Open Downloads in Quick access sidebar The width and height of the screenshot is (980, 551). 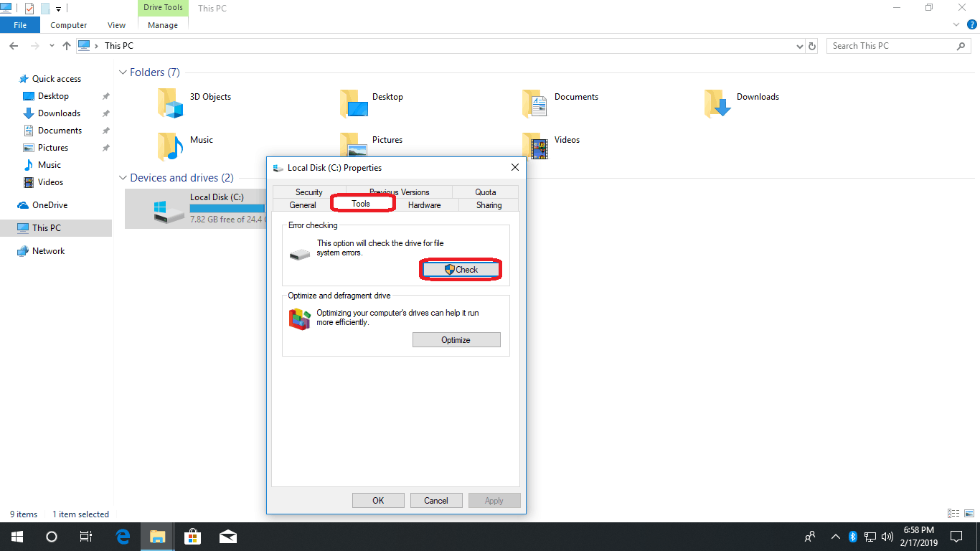tap(59, 113)
